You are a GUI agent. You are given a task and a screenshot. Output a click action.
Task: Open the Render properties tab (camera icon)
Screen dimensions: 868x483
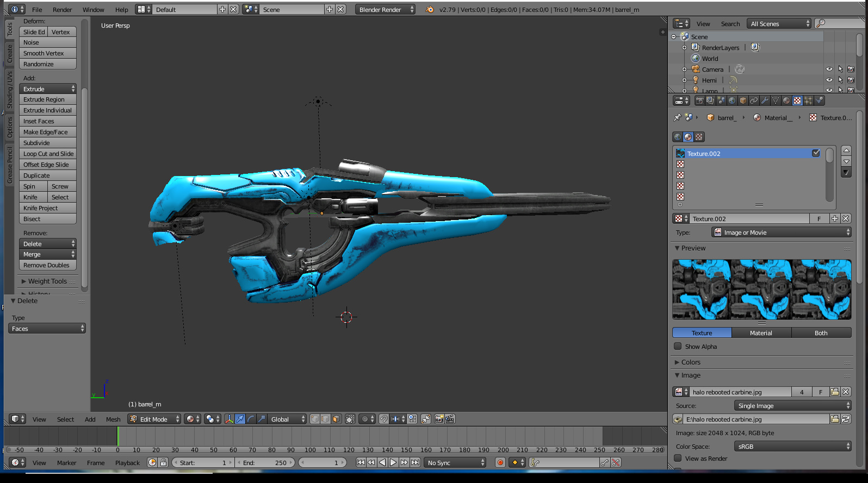[x=699, y=101]
